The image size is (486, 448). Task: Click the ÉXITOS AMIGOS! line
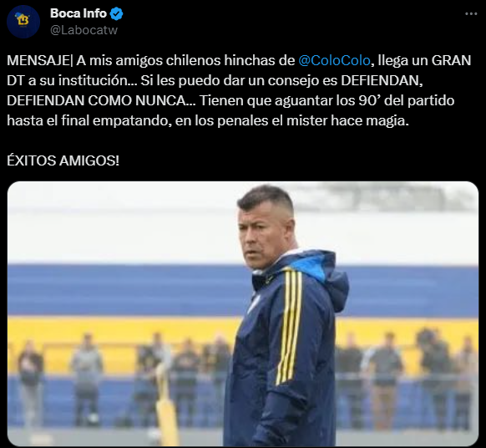[x=63, y=160]
